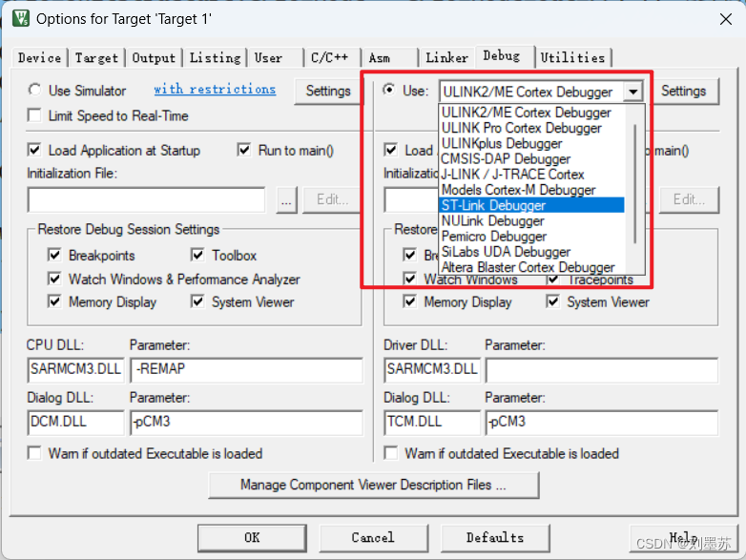Toggle hardware Watch Windows checkbox
Screen dimensions: 746x560
click(x=409, y=279)
